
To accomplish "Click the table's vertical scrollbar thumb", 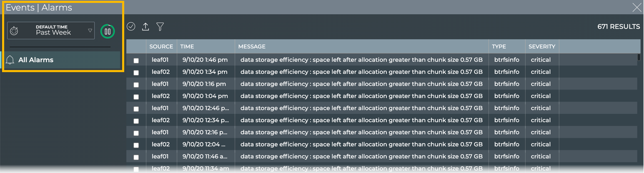I will 639,58.
